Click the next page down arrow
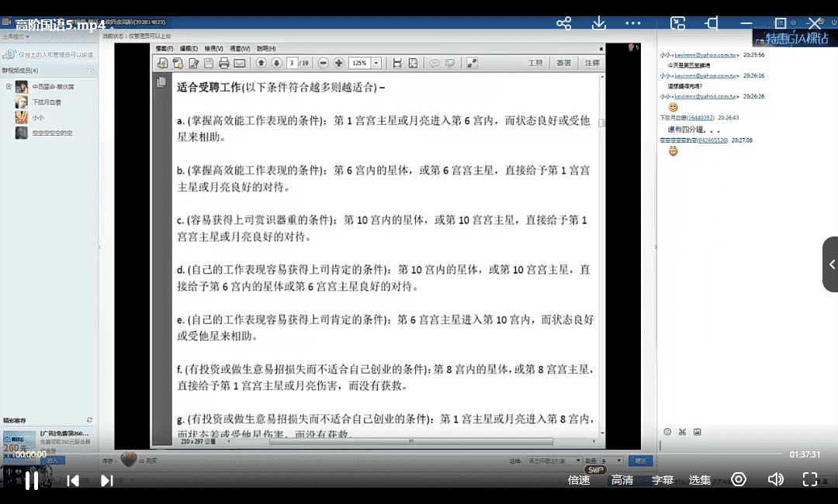838x504 pixels. [x=275, y=63]
